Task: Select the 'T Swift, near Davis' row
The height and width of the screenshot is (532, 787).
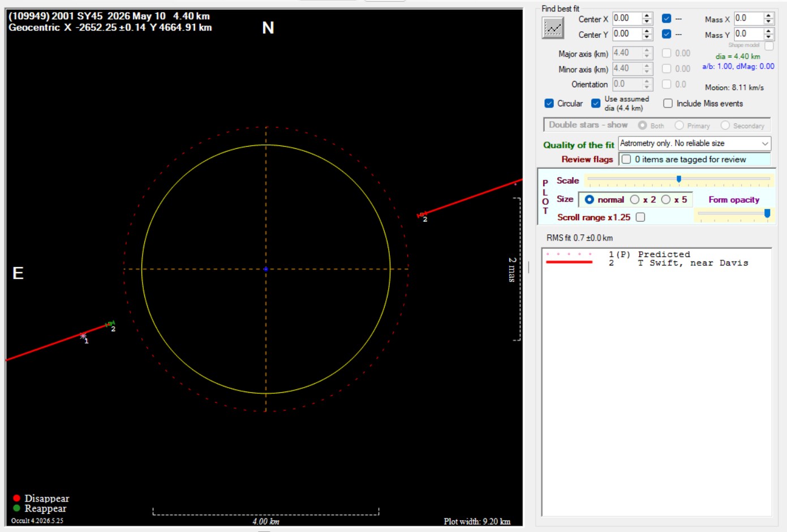Action: pos(656,263)
